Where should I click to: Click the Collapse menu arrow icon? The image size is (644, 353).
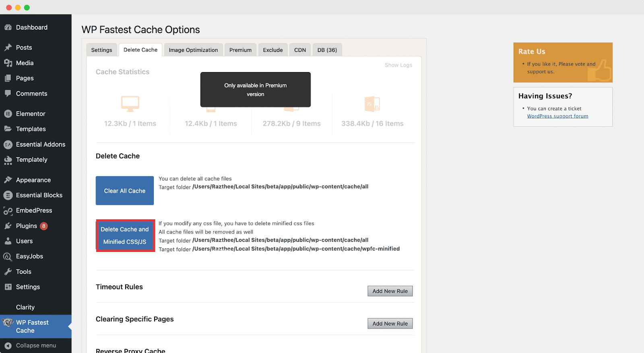tap(8, 346)
